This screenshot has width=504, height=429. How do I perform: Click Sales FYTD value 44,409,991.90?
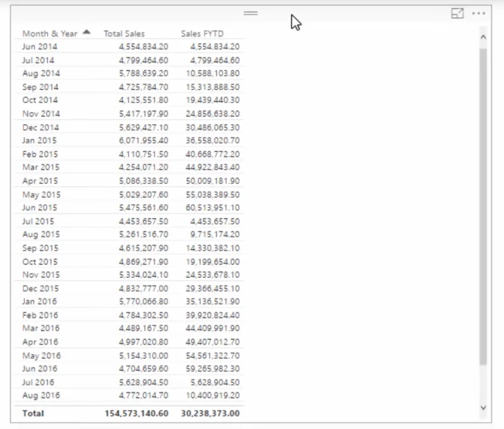[212, 328]
